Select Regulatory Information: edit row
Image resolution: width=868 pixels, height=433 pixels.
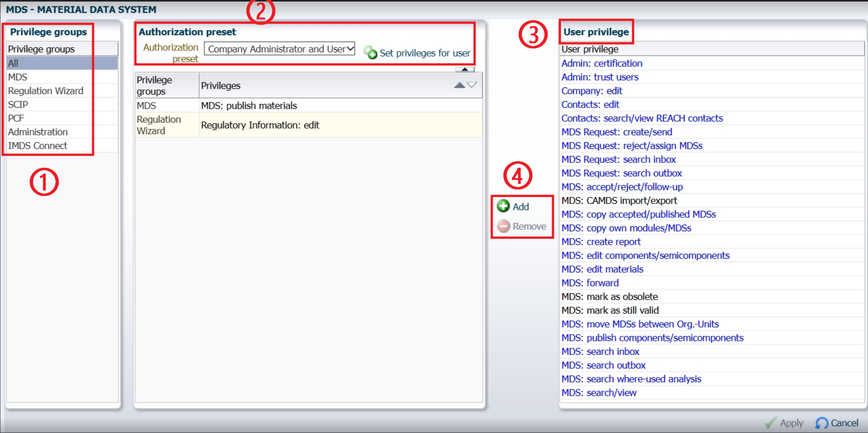[x=260, y=125]
